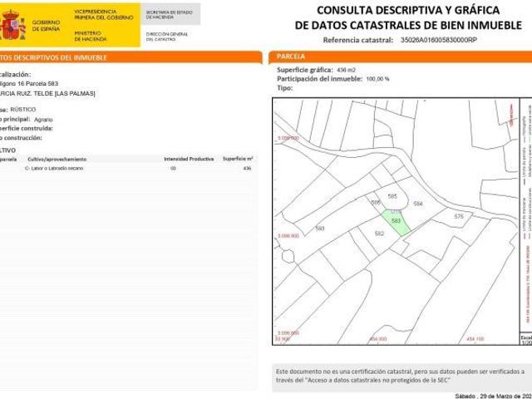Click the "Superficie construida:" label
Screen dimensions: 532x399
(27, 128)
